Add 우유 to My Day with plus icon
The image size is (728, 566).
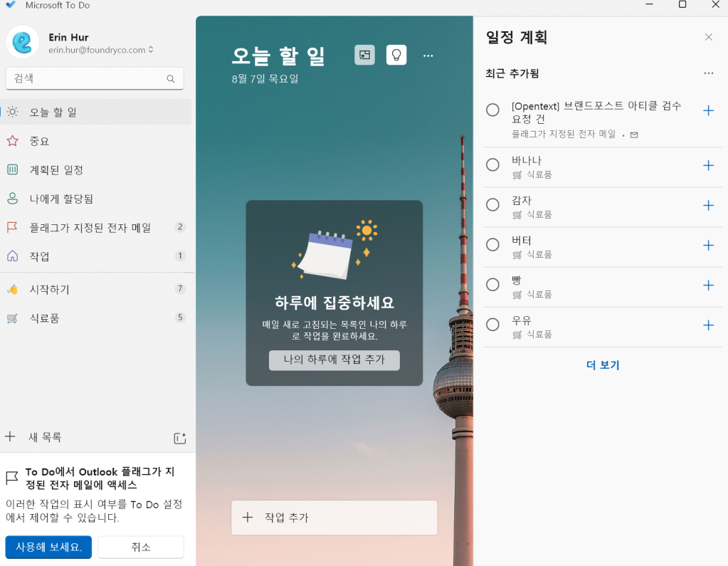click(x=708, y=325)
